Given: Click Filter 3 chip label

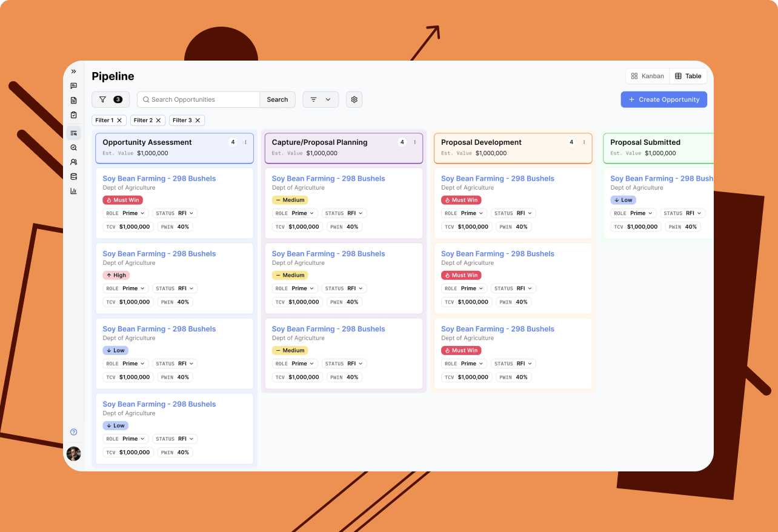Looking at the screenshot, I should click(x=182, y=120).
